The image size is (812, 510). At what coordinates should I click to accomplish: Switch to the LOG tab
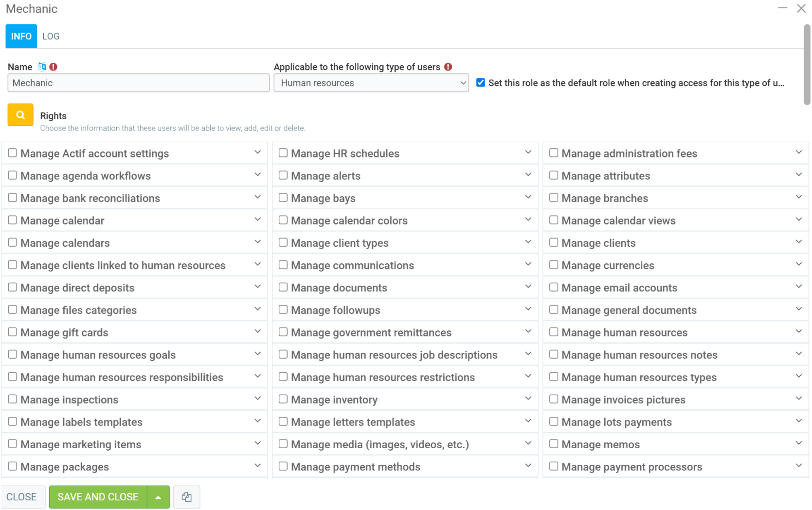[51, 36]
